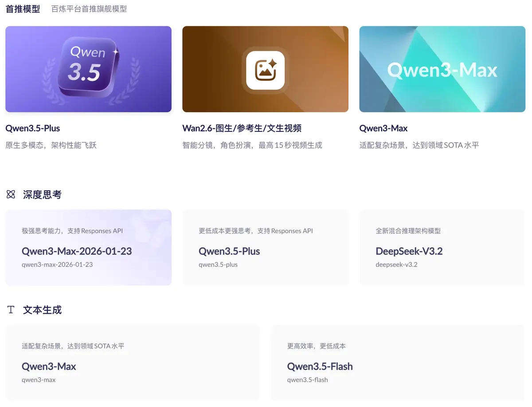Open the Qwen 3.5 purple banner thumbnail

88,69
